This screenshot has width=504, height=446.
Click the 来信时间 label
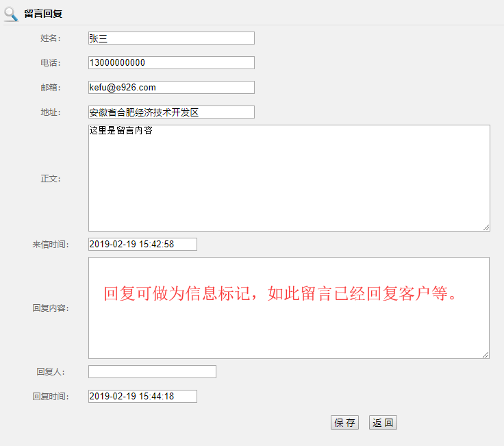[50, 245]
